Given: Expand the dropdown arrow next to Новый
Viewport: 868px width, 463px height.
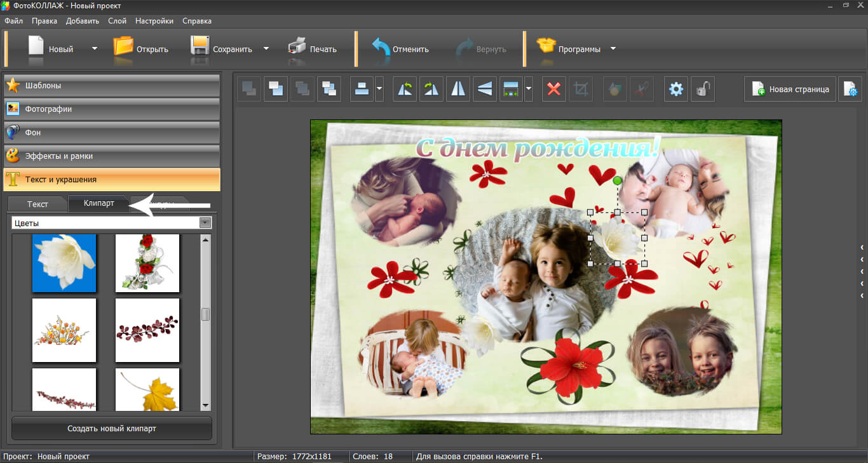Looking at the screenshot, I should [x=95, y=48].
